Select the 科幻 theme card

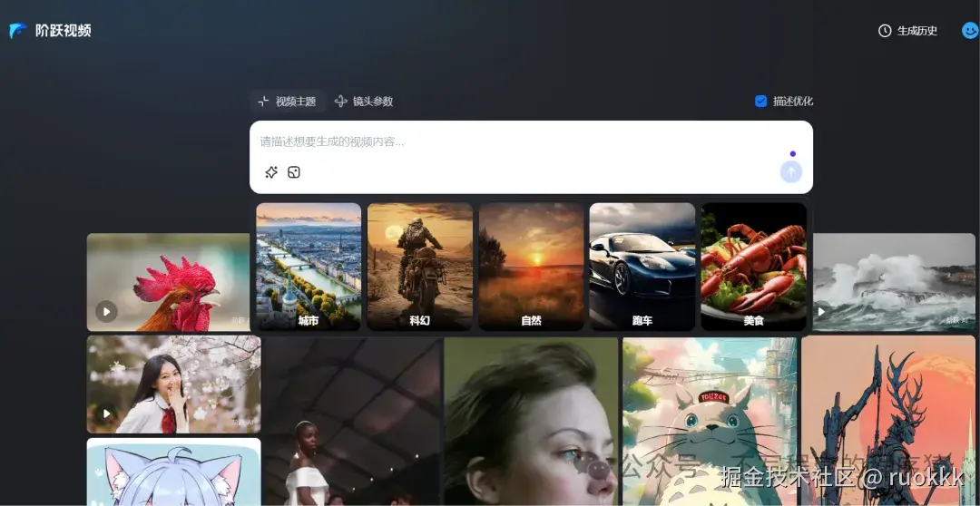tap(420, 267)
